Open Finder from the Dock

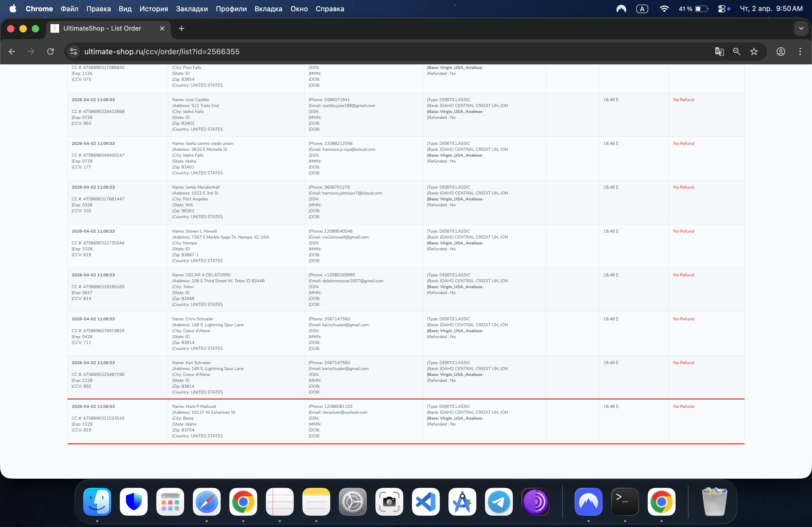click(x=97, y=502)
